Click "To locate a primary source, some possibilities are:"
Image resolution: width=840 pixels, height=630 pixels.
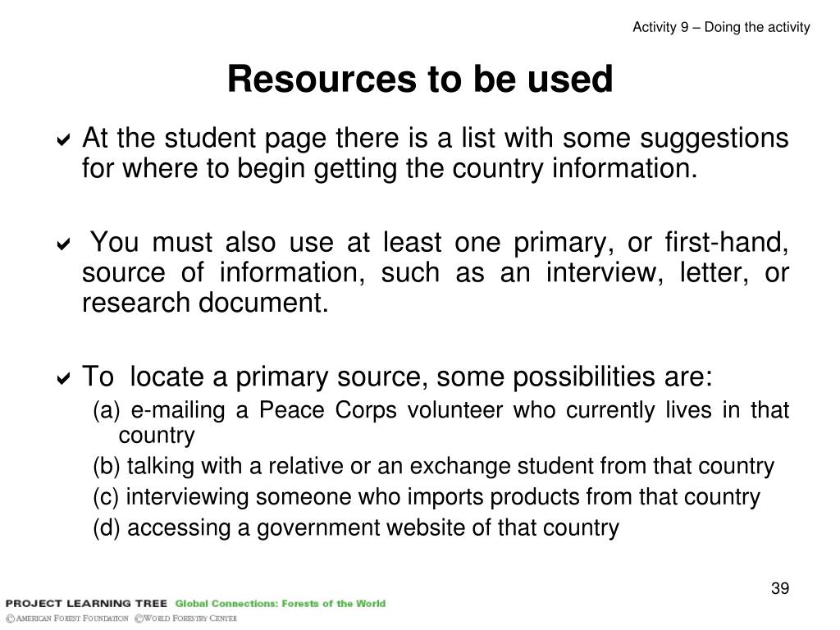click(398, 377)
